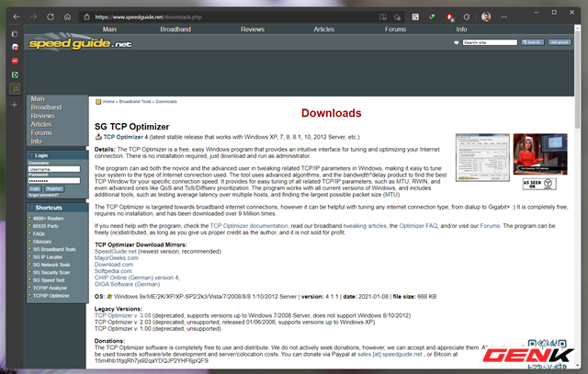The height and width of the screenshot is (374, 588).
Task: Reload the current page
Action: coord(51,17)
